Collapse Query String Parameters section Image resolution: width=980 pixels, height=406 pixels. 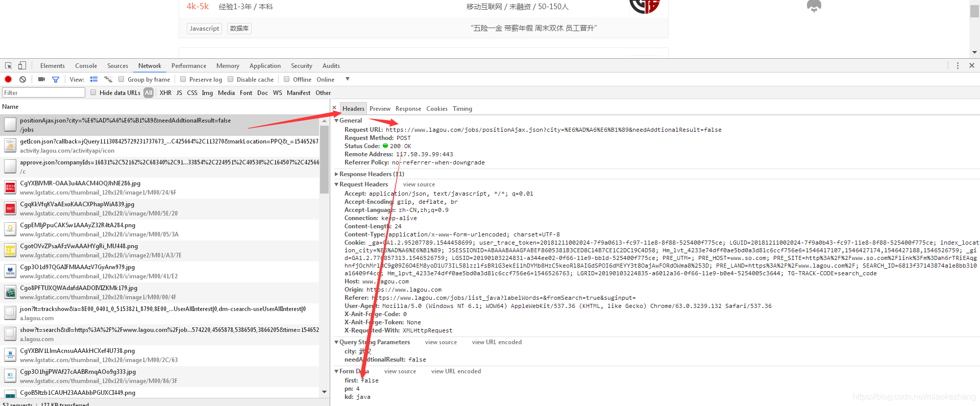click(337, 342)
